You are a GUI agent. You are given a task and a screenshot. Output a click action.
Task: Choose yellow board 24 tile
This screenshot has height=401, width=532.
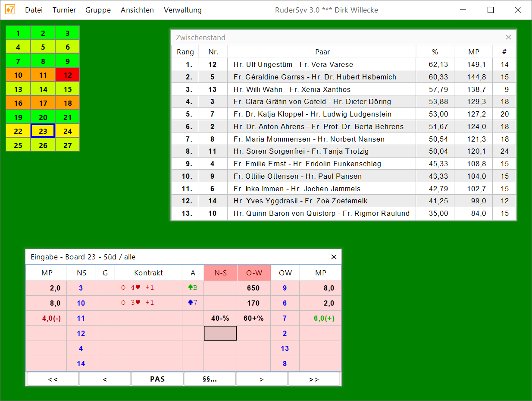point(68,131)
